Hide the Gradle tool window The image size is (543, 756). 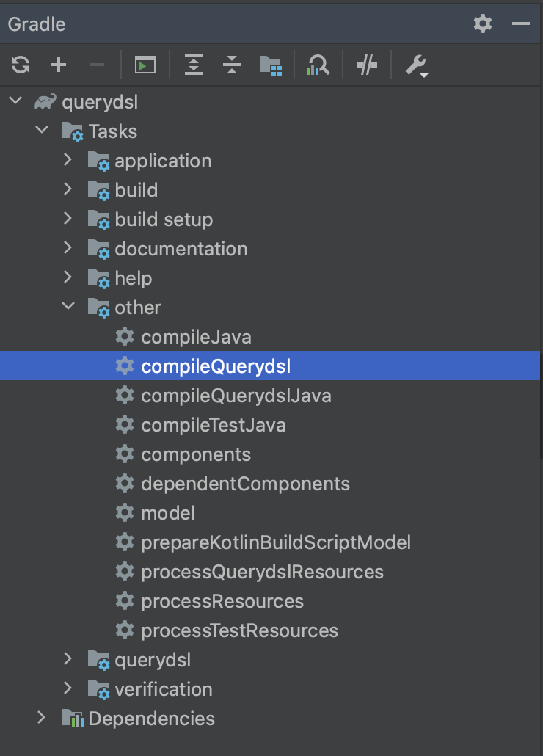tap(521, 23)
